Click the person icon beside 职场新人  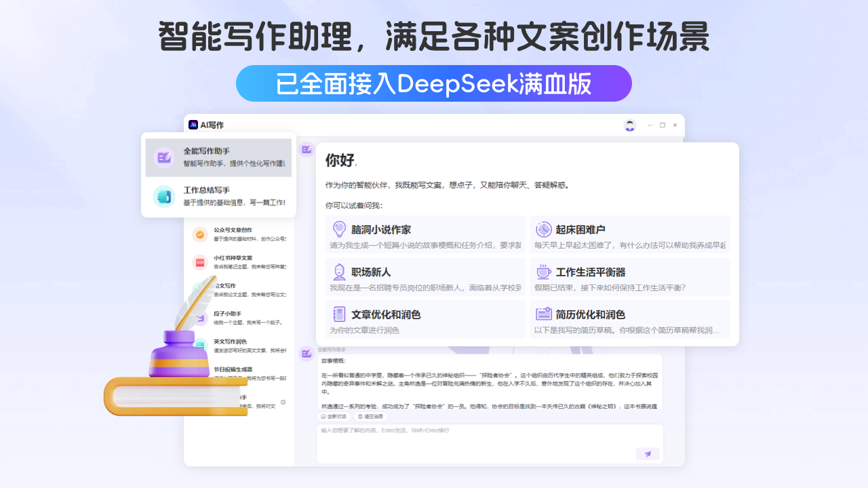339,272
